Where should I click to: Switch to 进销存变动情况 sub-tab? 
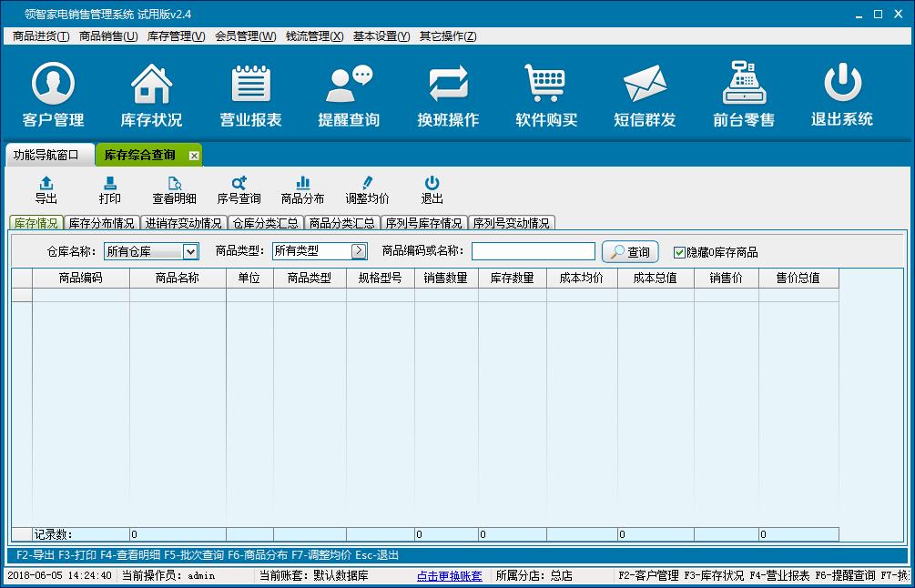184,223
